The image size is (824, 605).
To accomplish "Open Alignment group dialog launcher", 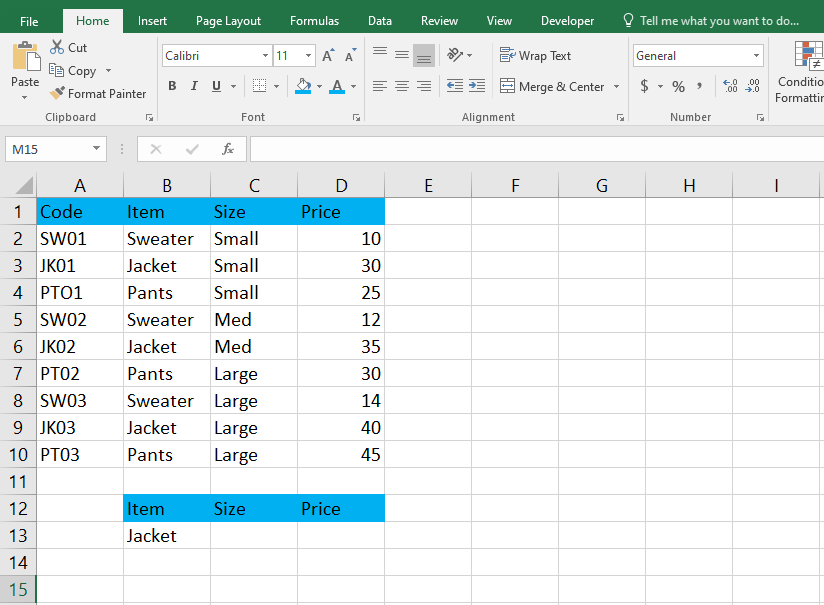I will click(620, 118).
